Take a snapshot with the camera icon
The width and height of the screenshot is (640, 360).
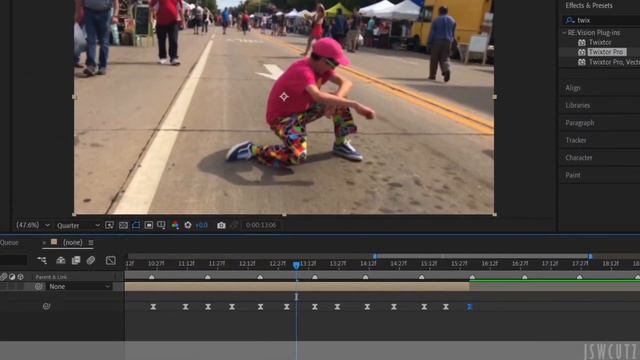coord(221,225)
